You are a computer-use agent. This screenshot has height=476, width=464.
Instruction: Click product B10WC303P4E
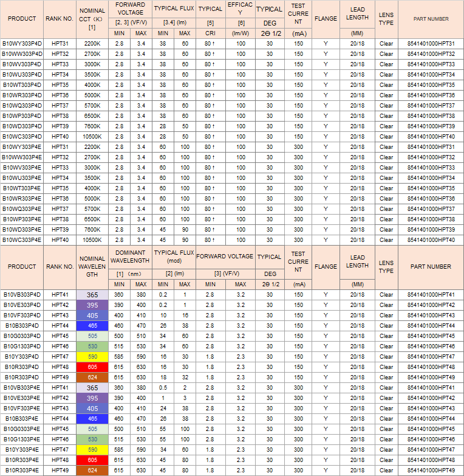click(x=22, y=240)
